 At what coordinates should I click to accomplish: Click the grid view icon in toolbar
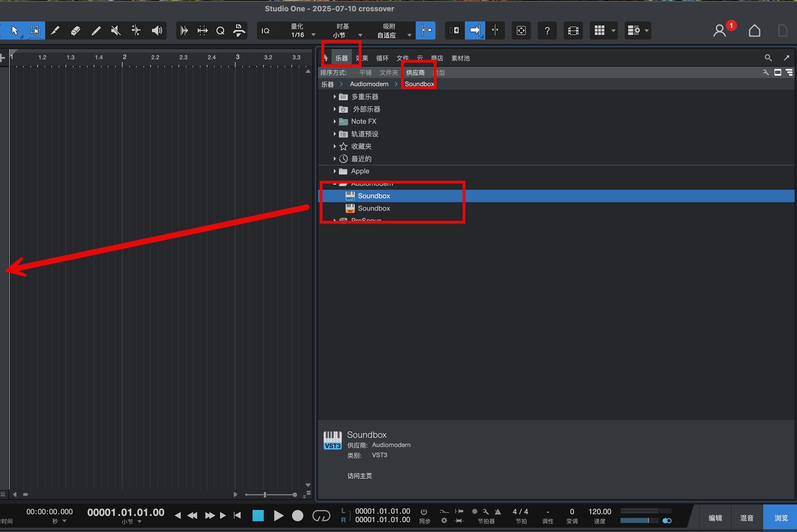[x=599, y=30]
